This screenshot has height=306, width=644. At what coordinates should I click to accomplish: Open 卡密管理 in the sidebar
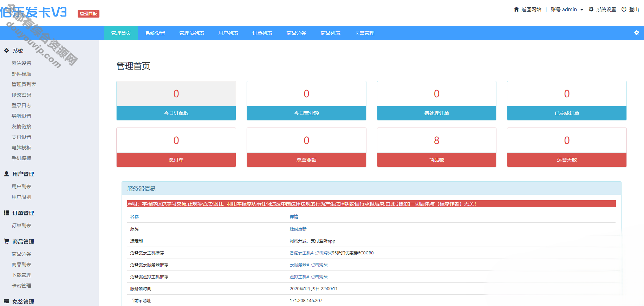21,286
